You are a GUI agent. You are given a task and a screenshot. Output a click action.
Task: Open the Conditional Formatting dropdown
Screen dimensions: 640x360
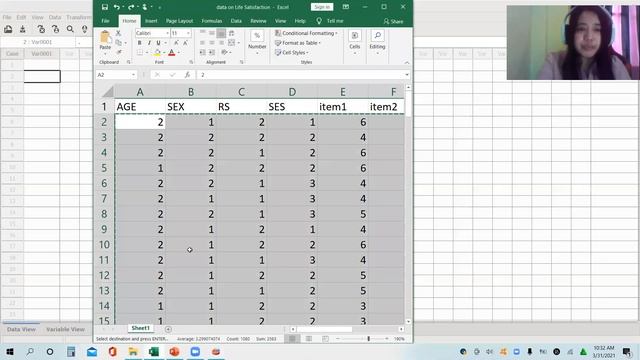(306, 33)
